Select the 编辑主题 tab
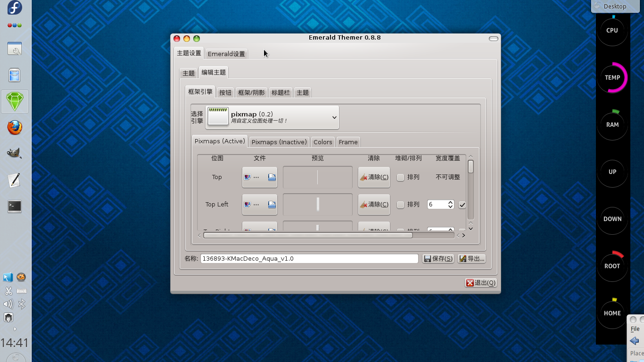Screen dimensions: 644x362 (x=214, y=72)
